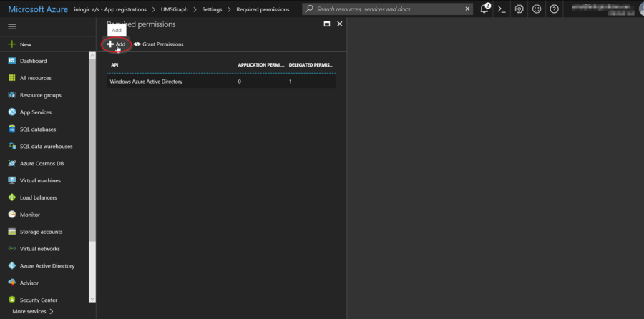Click the notifications bell icon
The width and height of the screenshot is (644, 319).
pos(484,9)
